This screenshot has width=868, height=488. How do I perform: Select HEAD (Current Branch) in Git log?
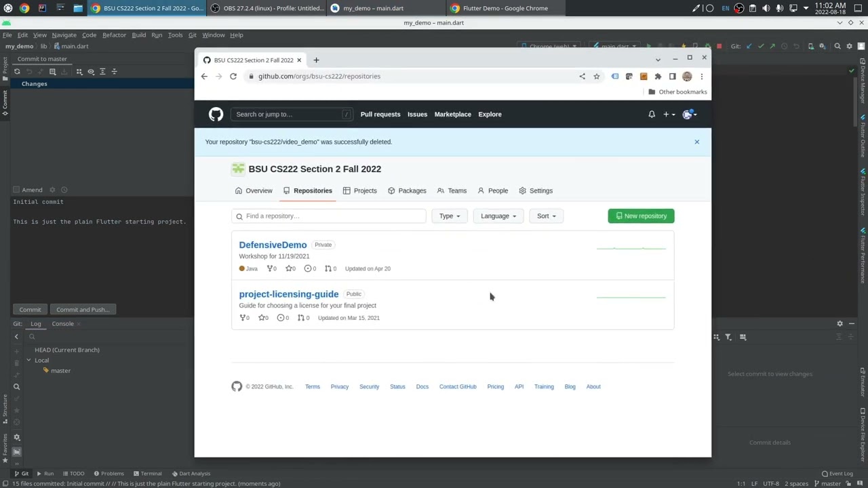click(67, 350)
